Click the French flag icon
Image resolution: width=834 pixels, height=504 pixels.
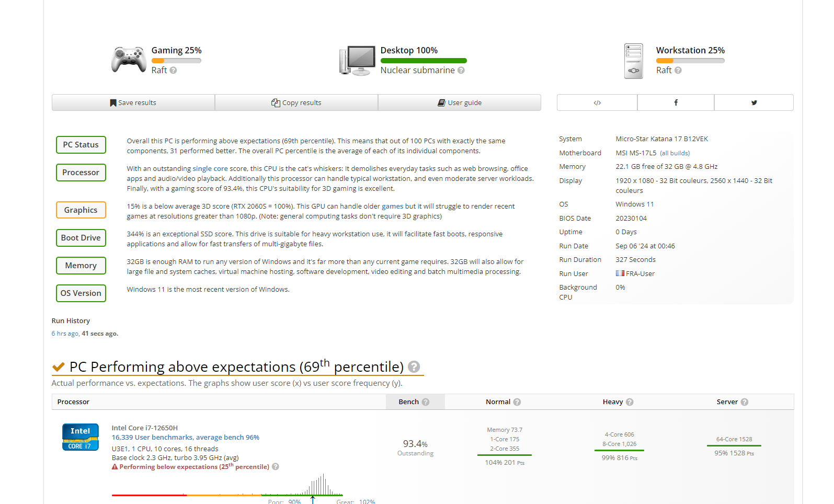tap(620, 273)
